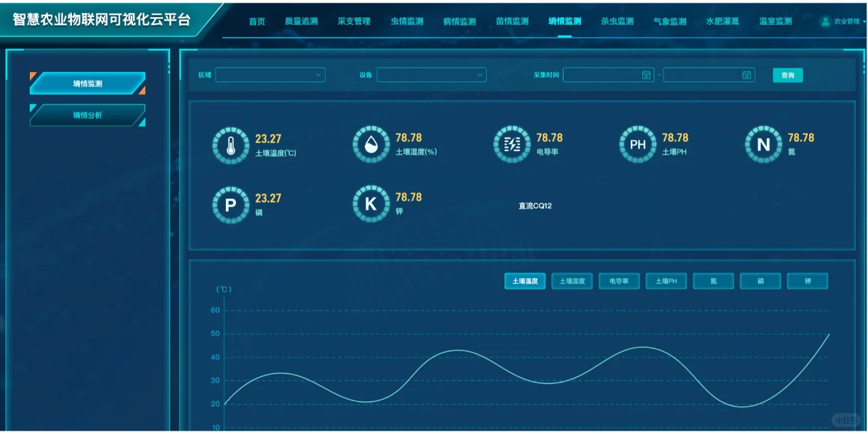Expand the 区域 region dropdown
Viewport: 868px width, 434px height.
270,75
